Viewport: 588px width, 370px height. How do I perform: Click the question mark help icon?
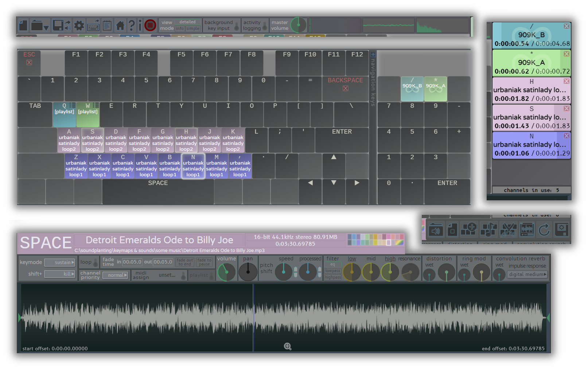131,25
